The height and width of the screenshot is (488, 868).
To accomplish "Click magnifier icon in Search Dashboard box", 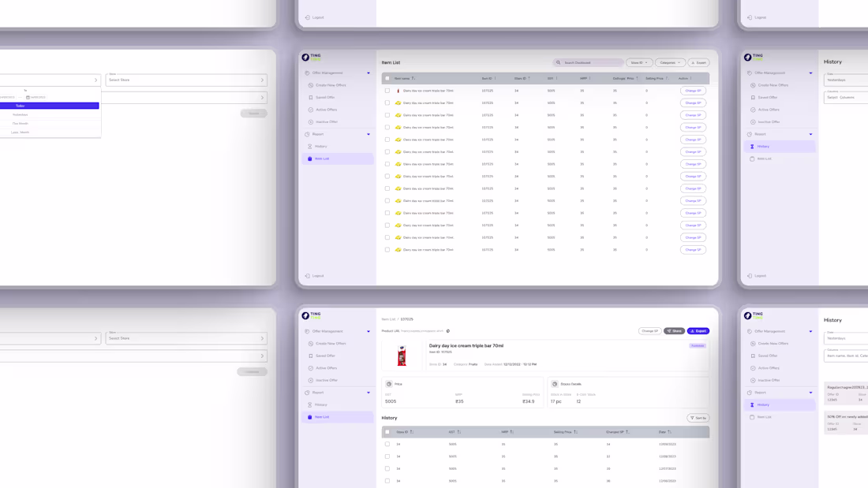I will pyautogui.click(x=558, y=62).
